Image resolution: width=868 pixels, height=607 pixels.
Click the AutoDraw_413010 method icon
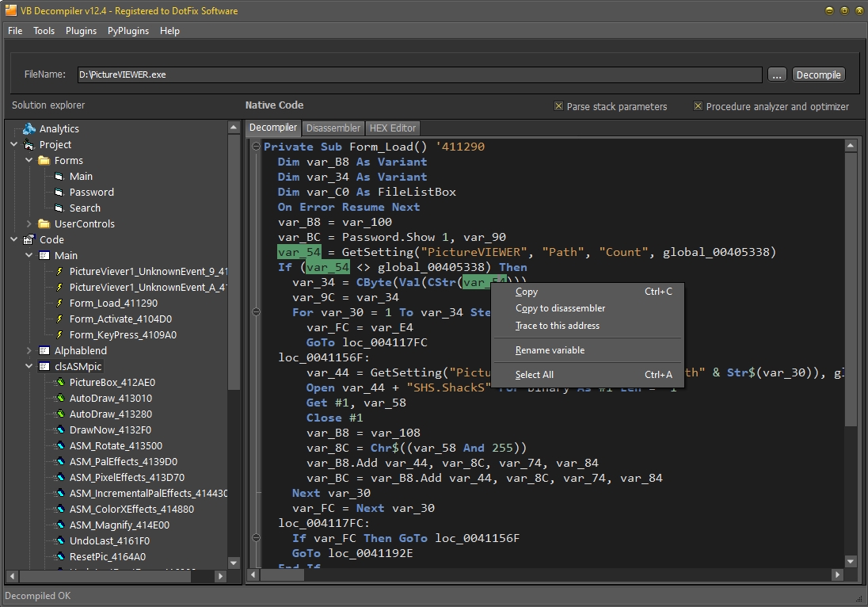(x=59, y=399)
